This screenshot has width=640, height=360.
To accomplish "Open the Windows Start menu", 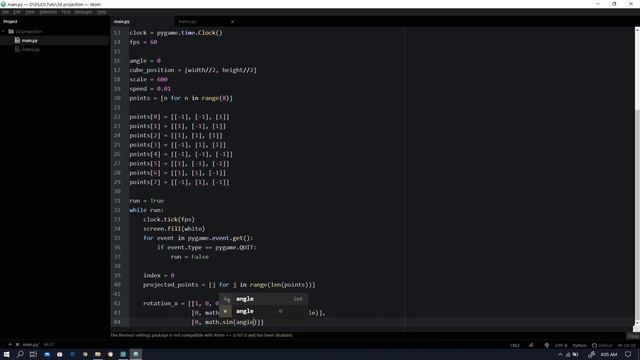I will [7, 354].
